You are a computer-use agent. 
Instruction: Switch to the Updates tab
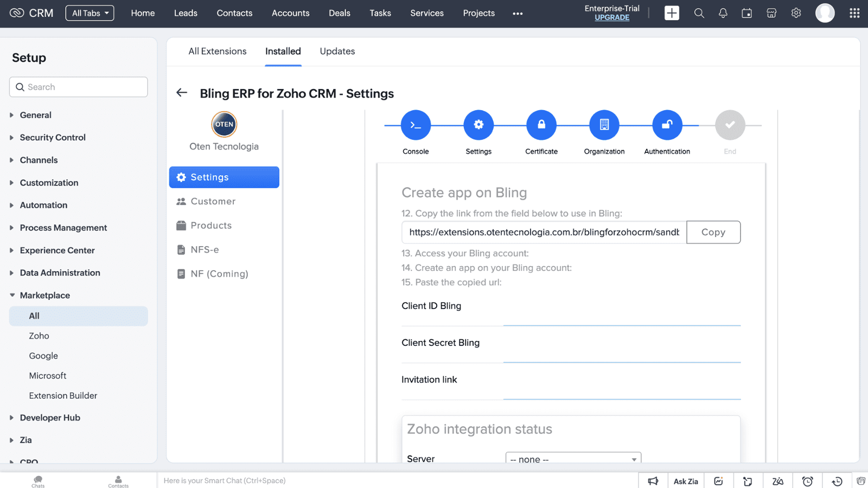pyautogui.click(x=337, y=52)
